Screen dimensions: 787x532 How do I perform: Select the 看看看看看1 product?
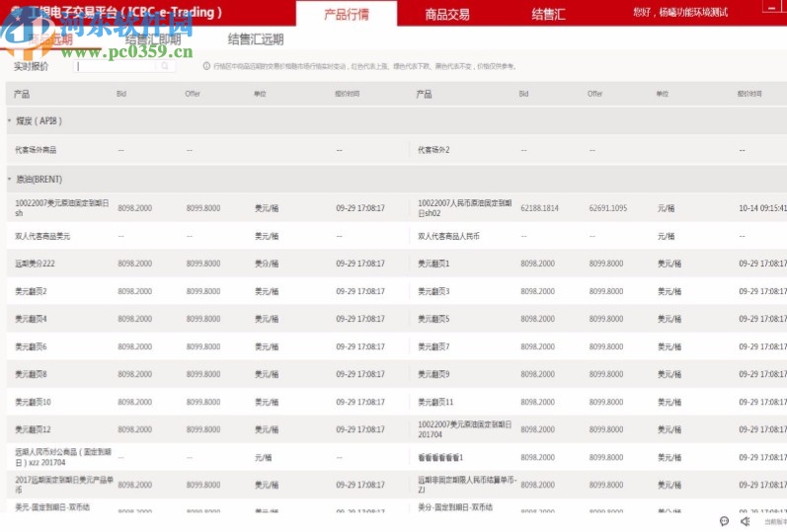click(440, 458)
